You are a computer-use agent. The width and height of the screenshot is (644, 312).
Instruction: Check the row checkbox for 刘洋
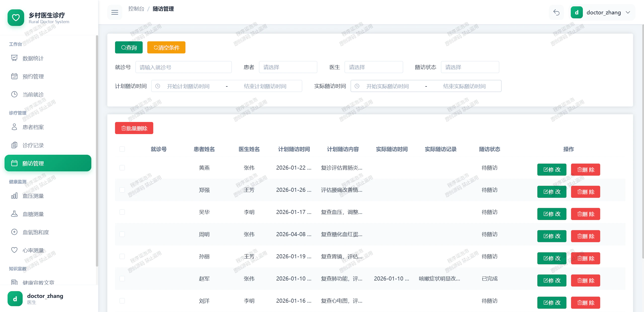(x=122, y=301)
